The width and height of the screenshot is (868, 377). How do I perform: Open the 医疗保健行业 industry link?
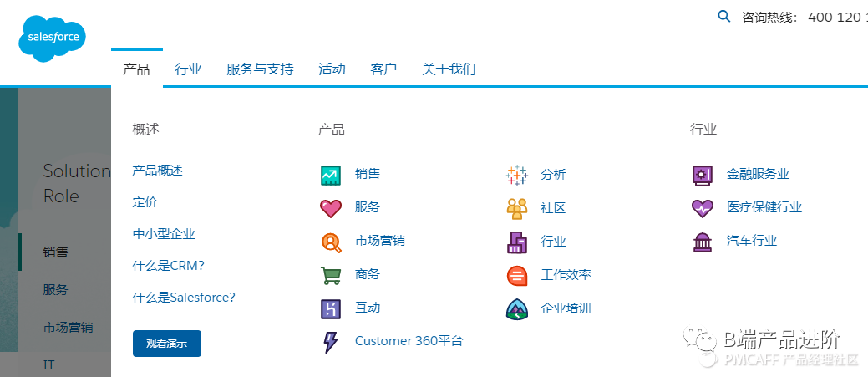pos(764,207)
